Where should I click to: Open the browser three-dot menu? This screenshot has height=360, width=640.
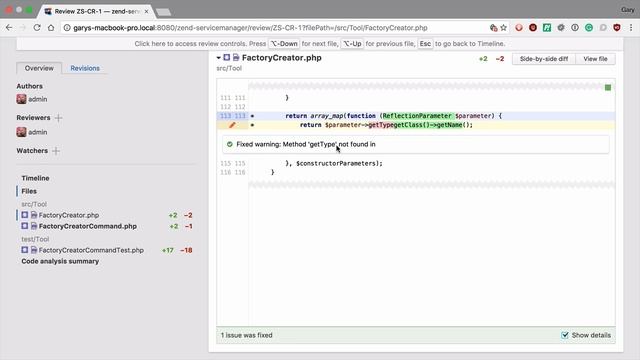pos(631,28)
